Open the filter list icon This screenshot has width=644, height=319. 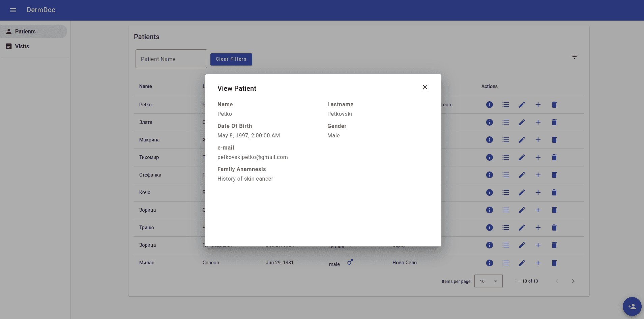[x=574, y=57]
